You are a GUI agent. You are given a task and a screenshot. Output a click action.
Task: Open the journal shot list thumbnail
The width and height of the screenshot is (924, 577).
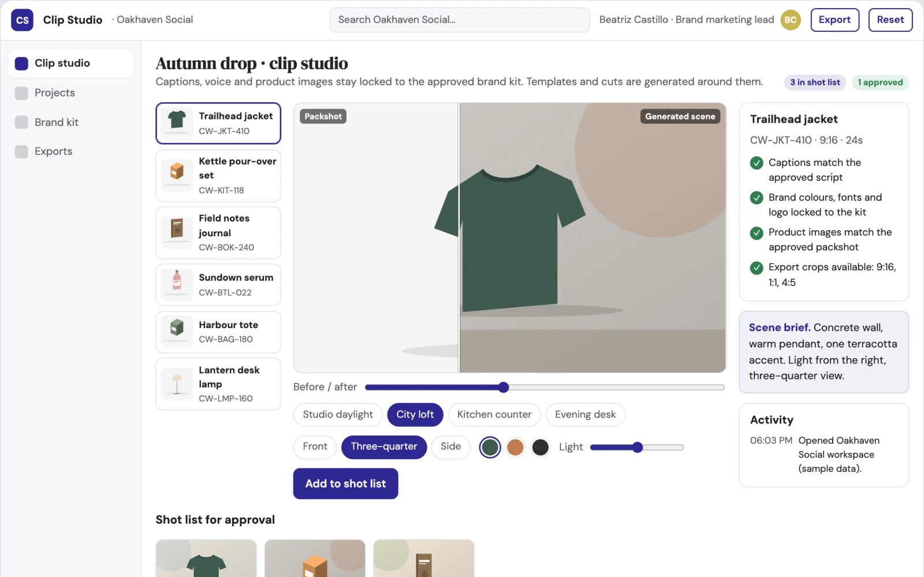pos(424,559)
